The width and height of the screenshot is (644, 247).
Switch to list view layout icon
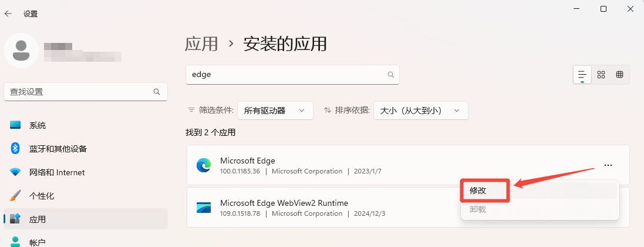pos(582,75)
